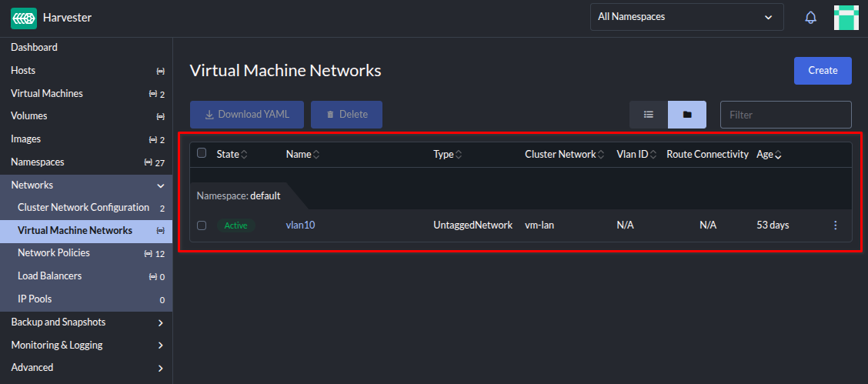Navigate to Load Balancers

[49, 276]
